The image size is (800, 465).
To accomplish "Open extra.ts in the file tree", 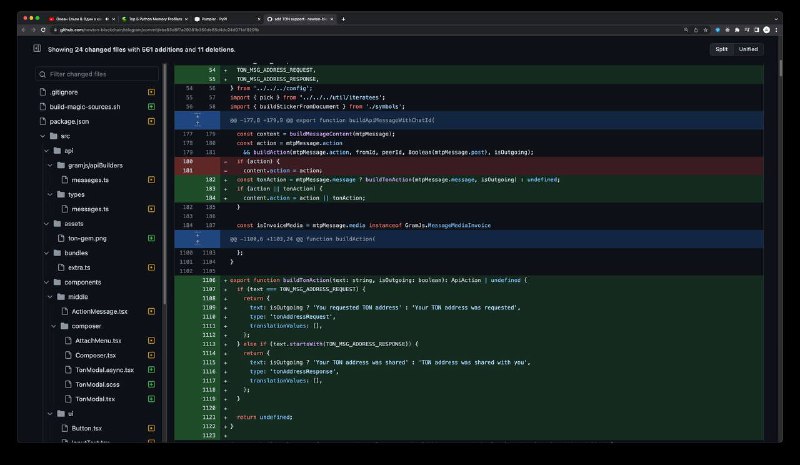I will [79, 267].
